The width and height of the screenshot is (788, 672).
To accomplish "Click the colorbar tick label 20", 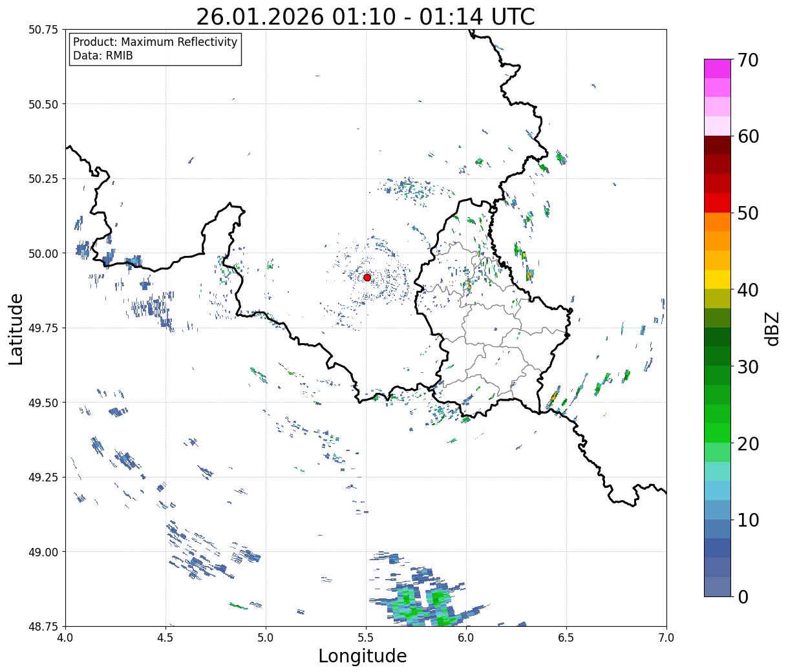I will pos(748,443).
